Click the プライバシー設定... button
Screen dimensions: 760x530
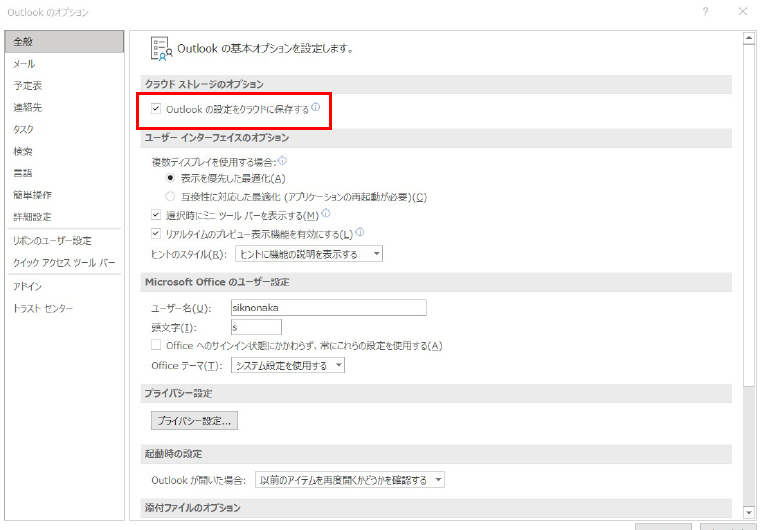click(194, 420)
